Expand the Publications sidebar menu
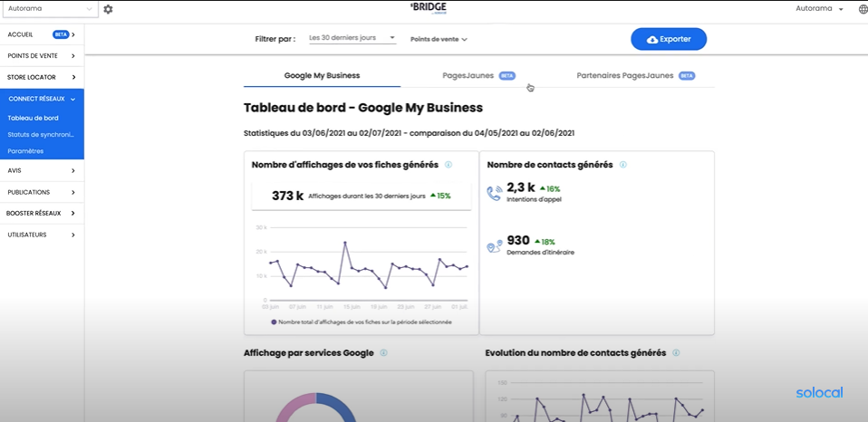 point(42,193)
